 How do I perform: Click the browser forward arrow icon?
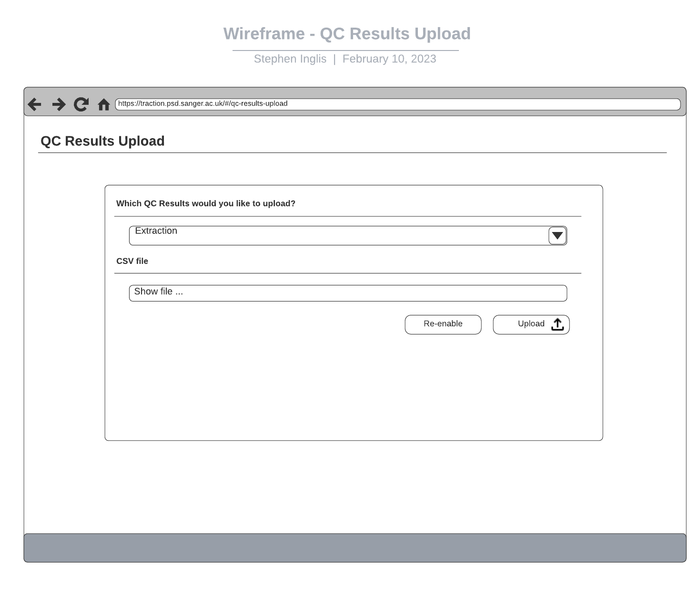58,104
